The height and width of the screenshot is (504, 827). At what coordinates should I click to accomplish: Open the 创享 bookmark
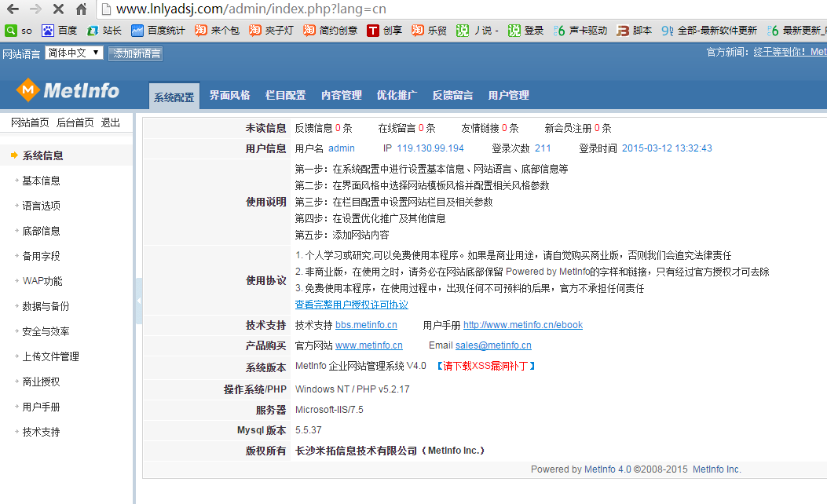point(385,31)
